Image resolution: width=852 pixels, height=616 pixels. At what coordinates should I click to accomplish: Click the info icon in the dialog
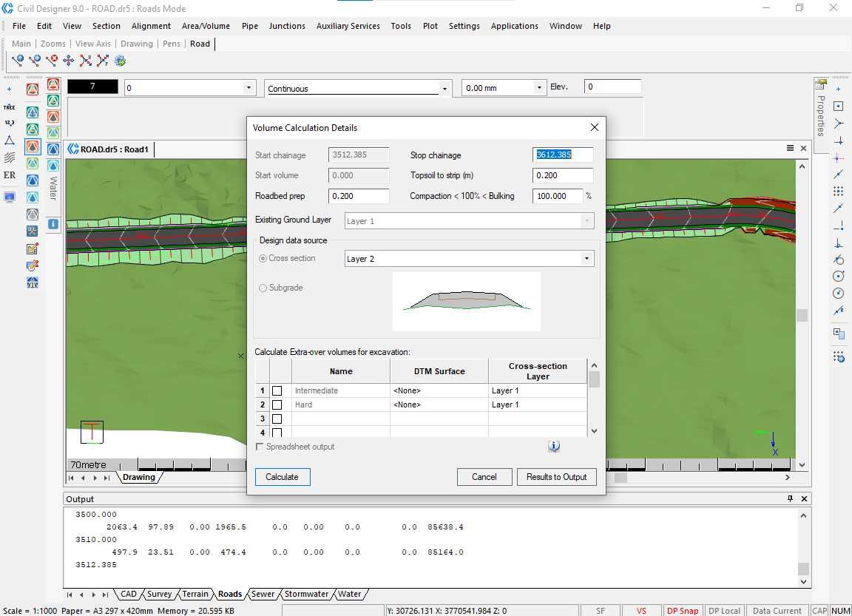(554, 447)
